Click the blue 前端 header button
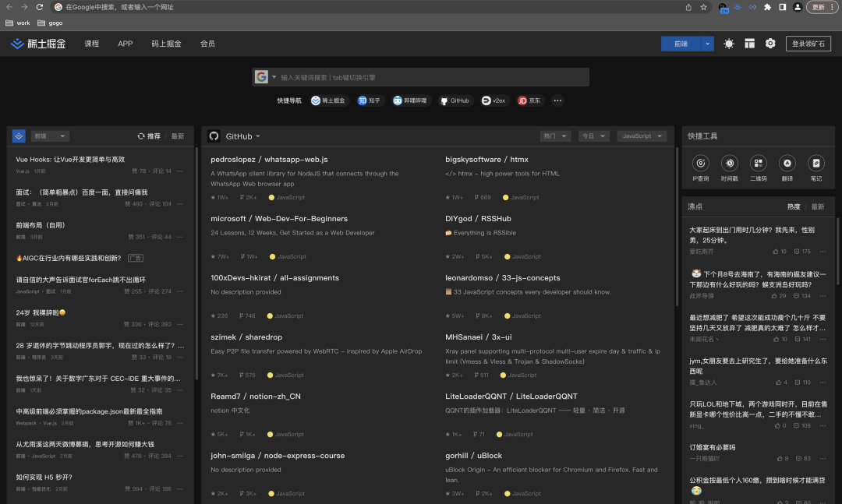The image size is (842, 504). click(x=681, y=44)
